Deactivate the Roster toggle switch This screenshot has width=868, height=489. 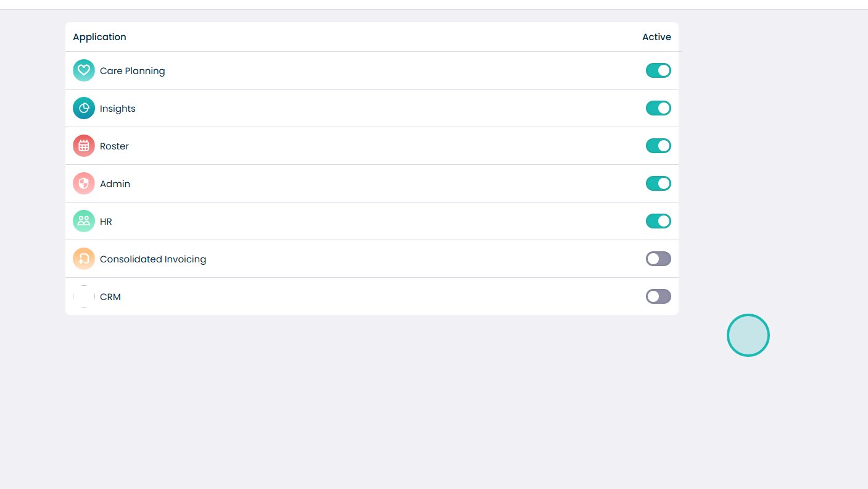[658, 146]
